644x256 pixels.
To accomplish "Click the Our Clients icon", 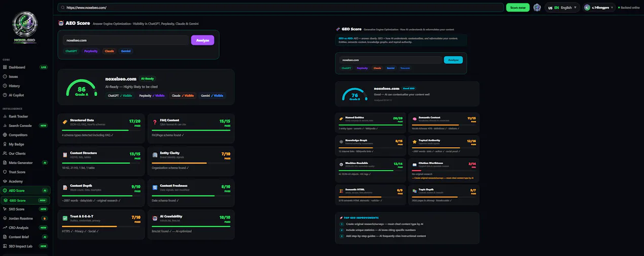I will 5,153.
